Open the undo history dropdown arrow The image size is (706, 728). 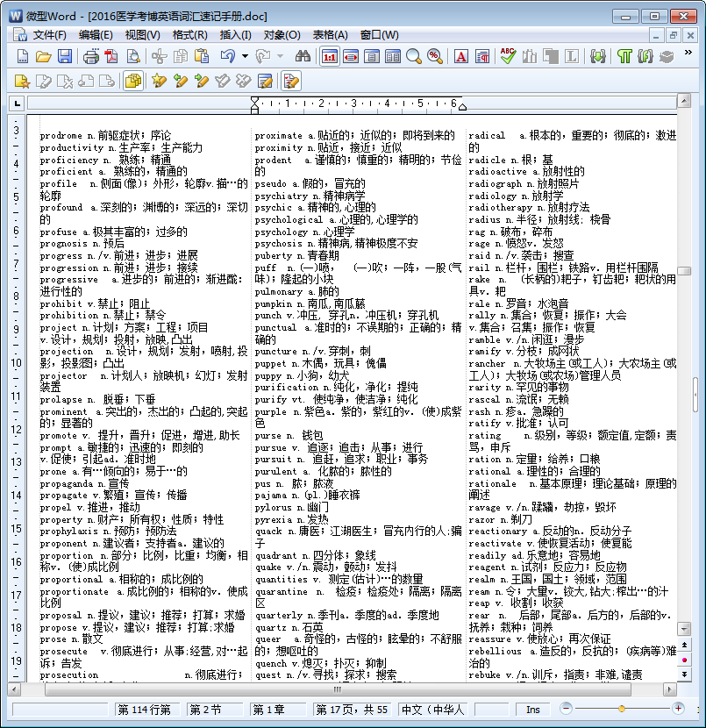click(245, 57)
